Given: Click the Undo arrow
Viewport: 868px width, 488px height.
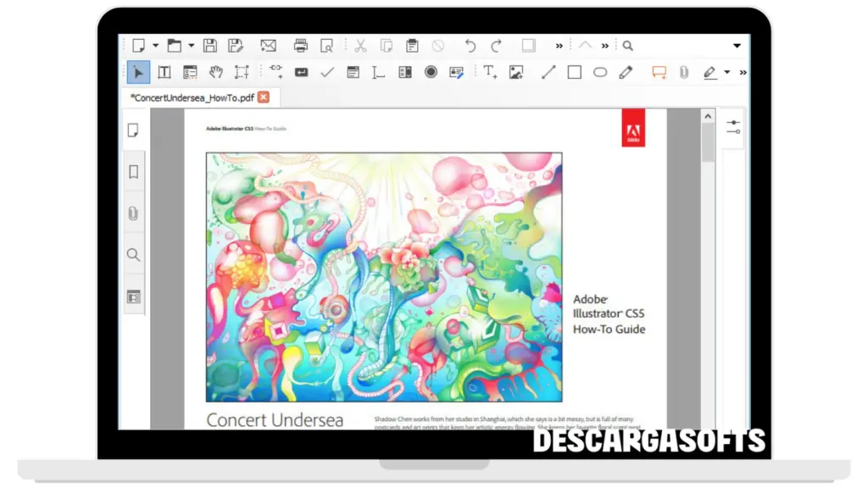Looking at the screenshot, I should 470,46.
